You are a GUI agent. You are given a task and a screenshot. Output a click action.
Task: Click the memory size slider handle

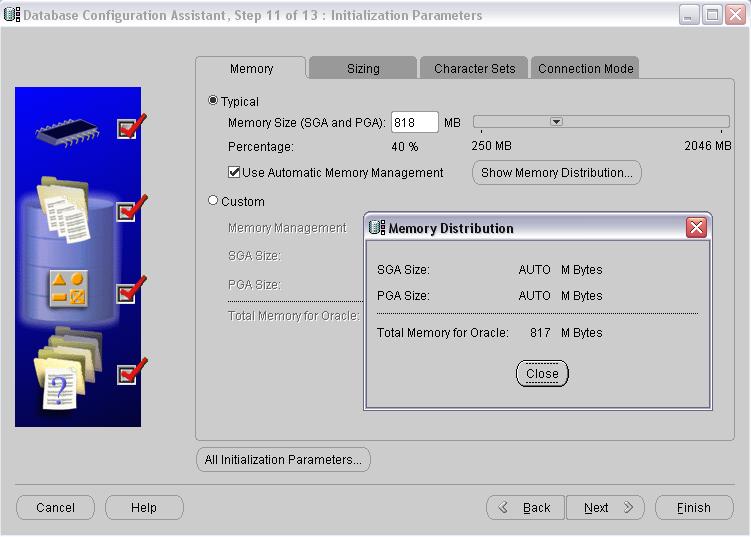pos(557,122)
